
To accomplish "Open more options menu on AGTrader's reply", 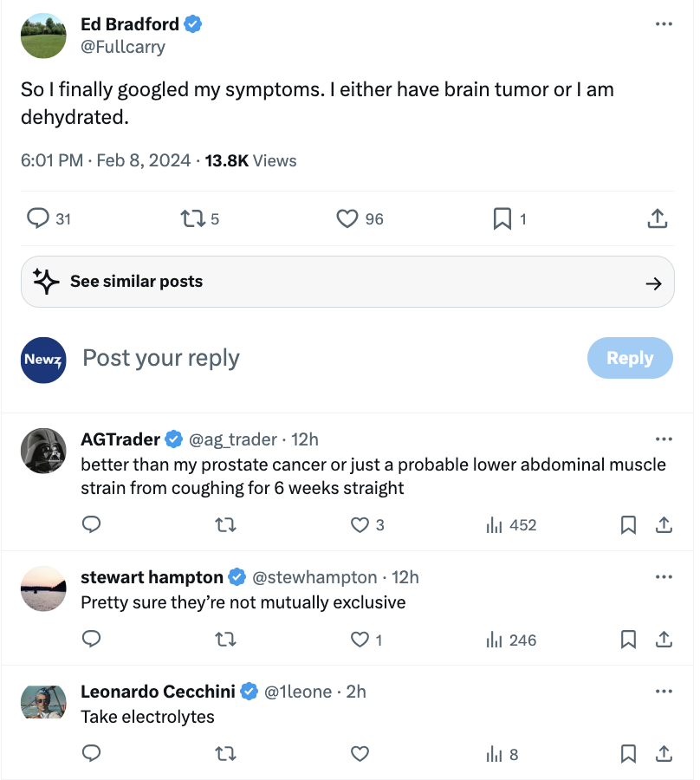I will coord(664,439).
